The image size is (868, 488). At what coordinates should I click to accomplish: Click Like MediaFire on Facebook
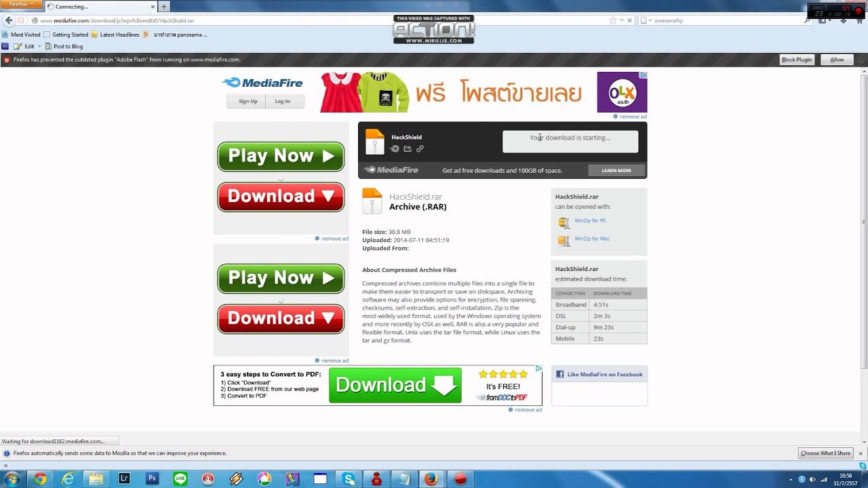[599, 374]
